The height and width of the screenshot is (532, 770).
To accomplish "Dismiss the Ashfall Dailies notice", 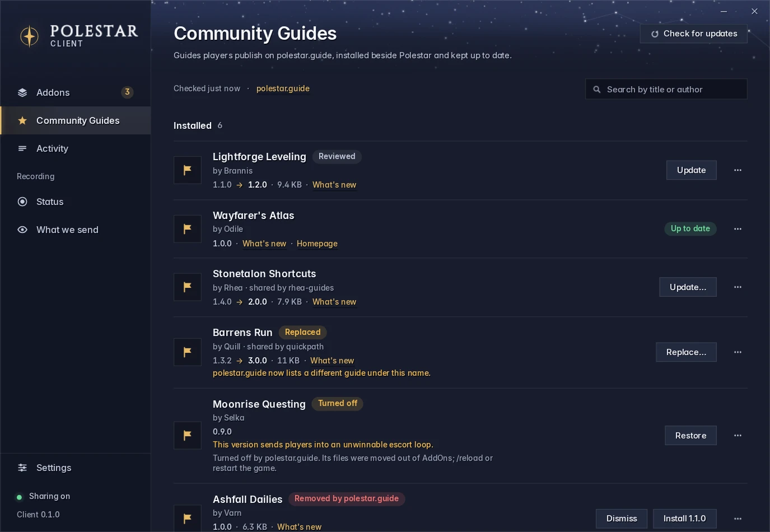I will (x=622, y=519).
